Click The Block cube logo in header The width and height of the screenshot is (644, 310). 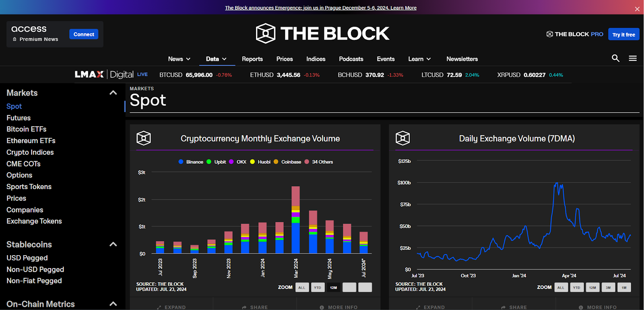pyautogui.click(x=266, y=33)
